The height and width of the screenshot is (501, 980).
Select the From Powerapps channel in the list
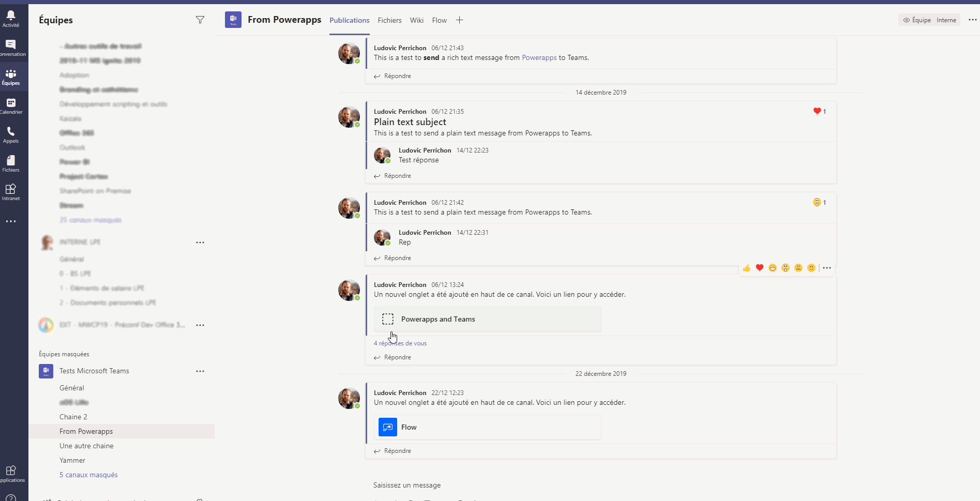(x=122, y=431)
